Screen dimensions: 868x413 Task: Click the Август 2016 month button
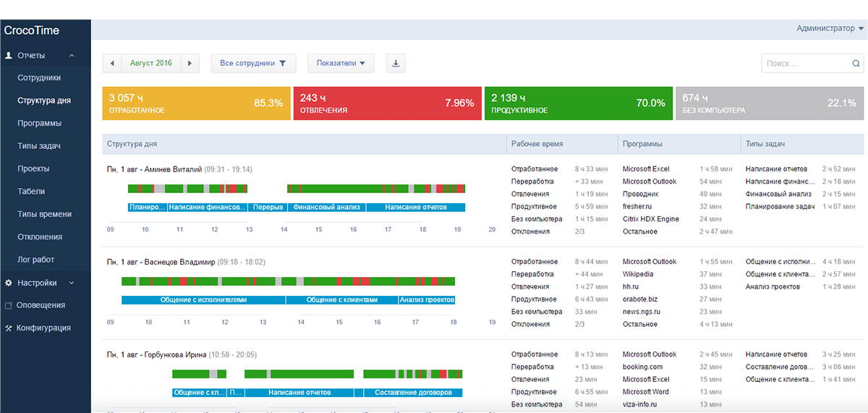point(150,64)
